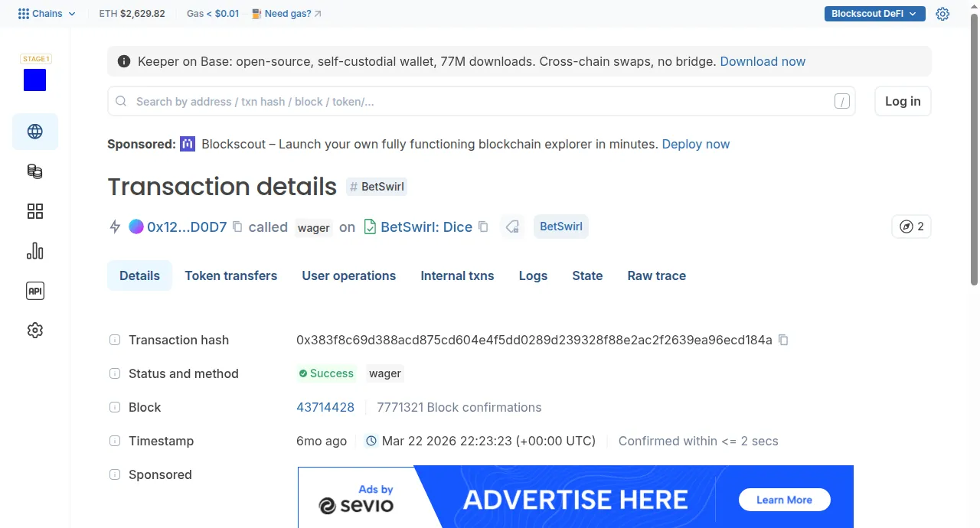The height and width of the screenshot is (528, 980).
Task: Click info icon beside Block
Action: (x=115, y=407)
